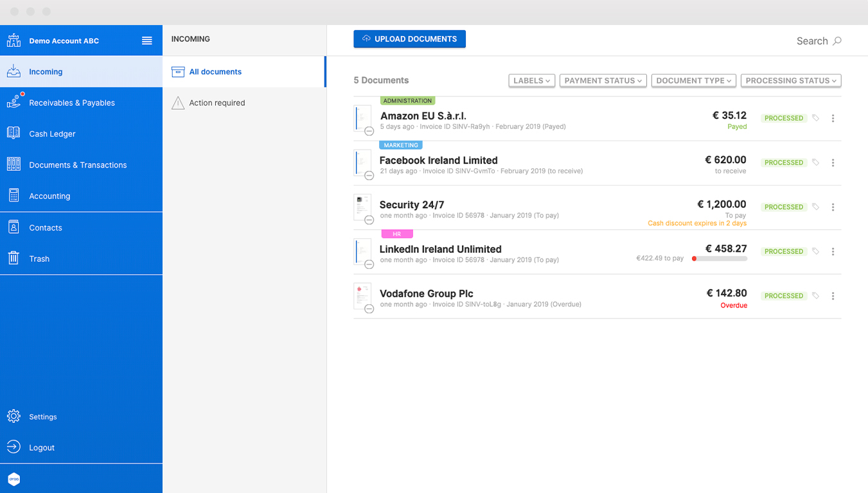Click the Trash bin icon
Viewport: 868px width, 493px height.
pos(13,258)
